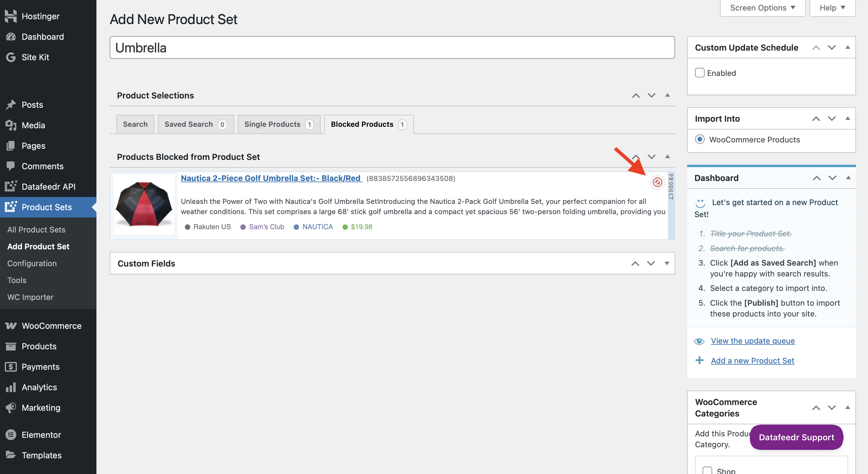Click View the update queue link
This screenshot has width=868, height=474.
[x=753, y=341]
